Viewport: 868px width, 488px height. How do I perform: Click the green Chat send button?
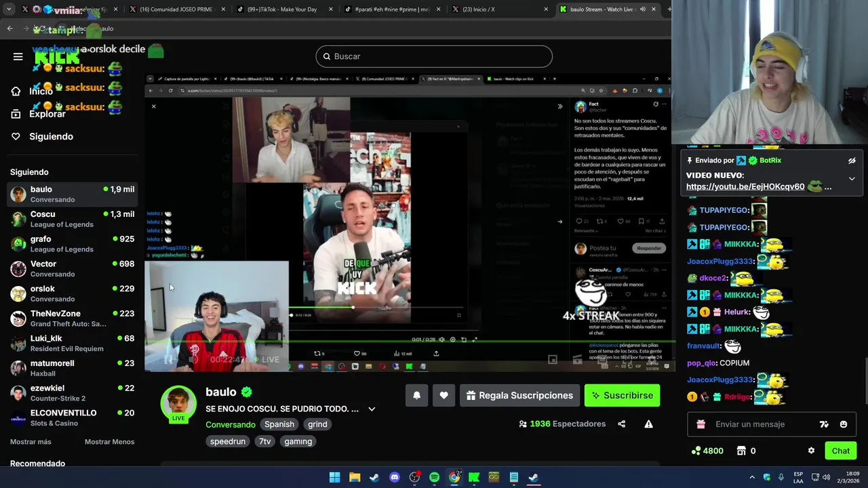click(841, 451)
